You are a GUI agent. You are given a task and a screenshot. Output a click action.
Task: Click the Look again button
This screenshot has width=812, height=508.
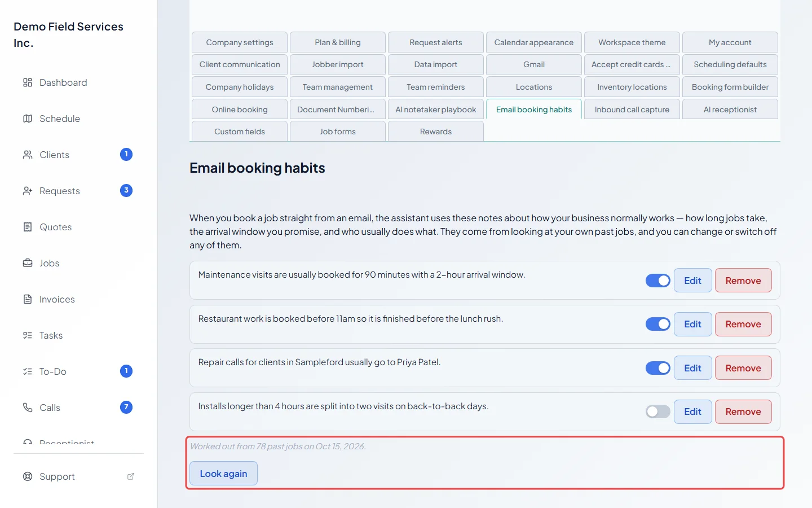223,474
